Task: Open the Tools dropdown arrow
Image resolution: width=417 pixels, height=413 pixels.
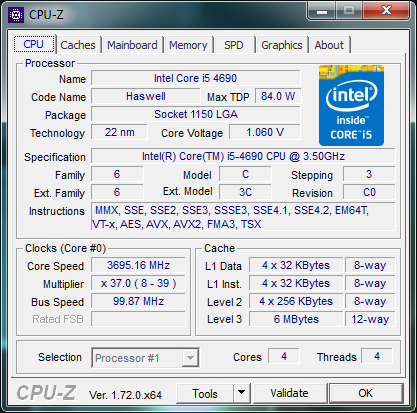Action: click(x=242, y=393)
